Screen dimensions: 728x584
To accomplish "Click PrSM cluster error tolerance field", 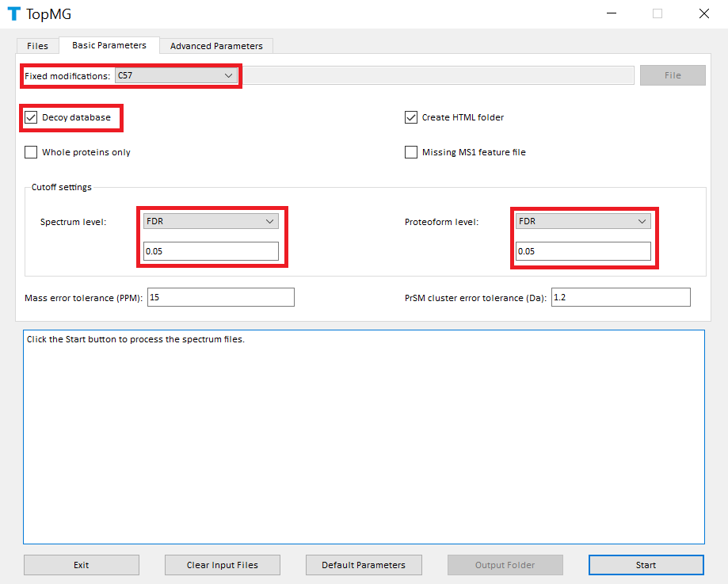I will coord(620,297).
